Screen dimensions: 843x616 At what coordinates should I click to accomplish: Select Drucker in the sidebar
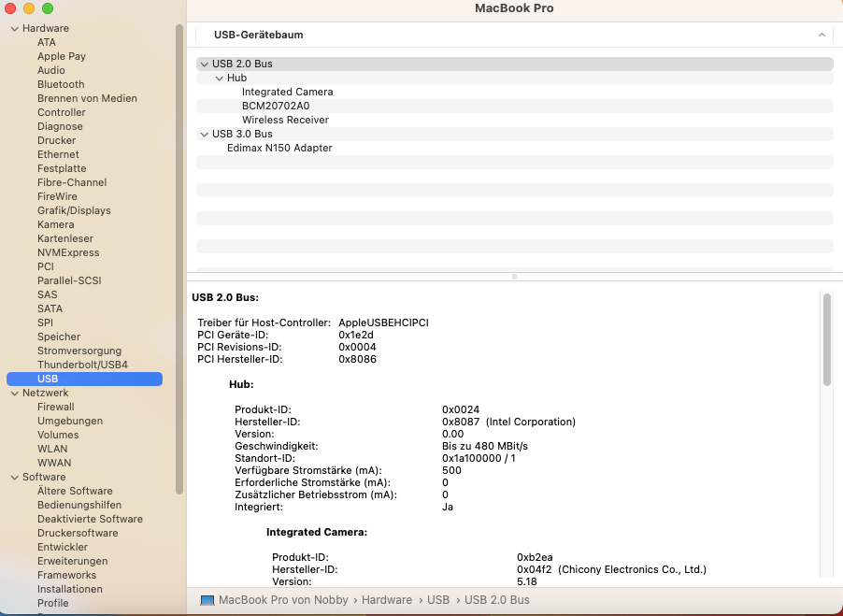pos(56,140)
